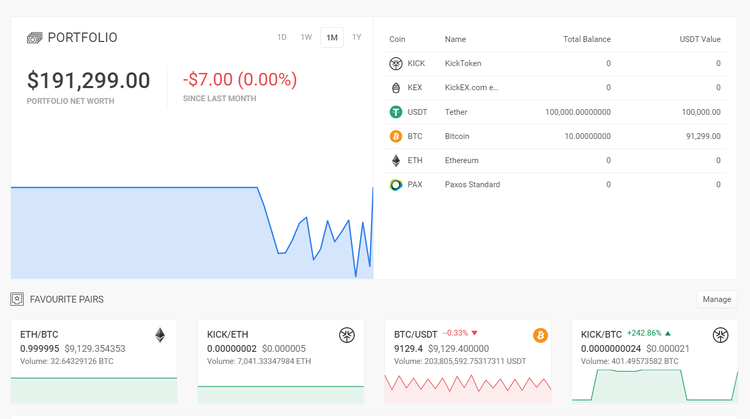Click the Paxos Standard name cell

tap(473, 185)
